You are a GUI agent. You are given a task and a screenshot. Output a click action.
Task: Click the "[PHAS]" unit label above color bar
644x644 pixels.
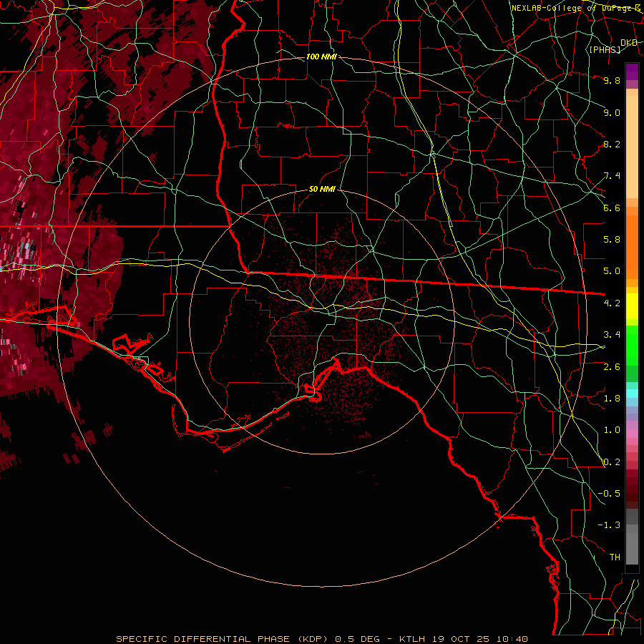tap(605, 50)
